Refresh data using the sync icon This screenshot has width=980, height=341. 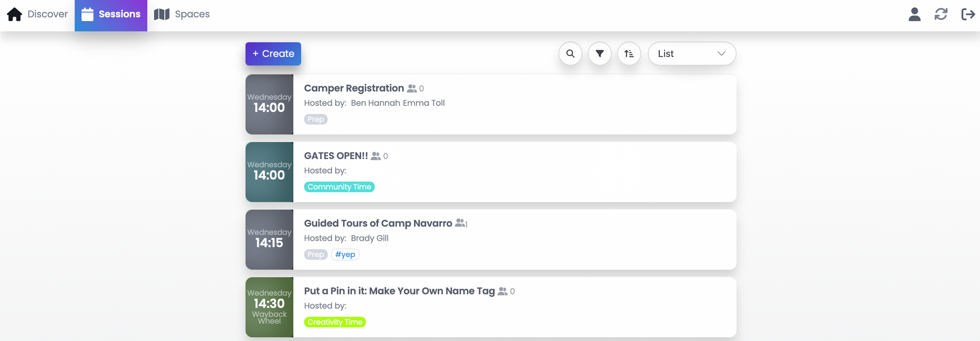[x=941, y=14]
